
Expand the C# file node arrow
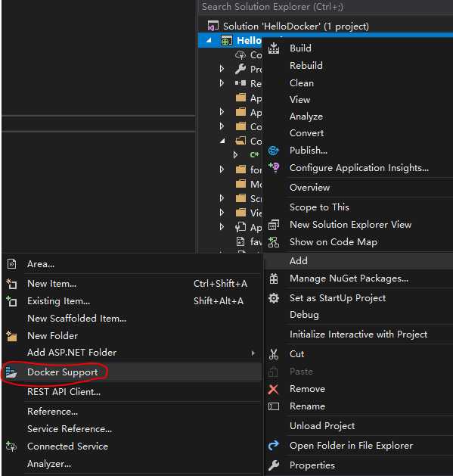(x=235, y=155)
